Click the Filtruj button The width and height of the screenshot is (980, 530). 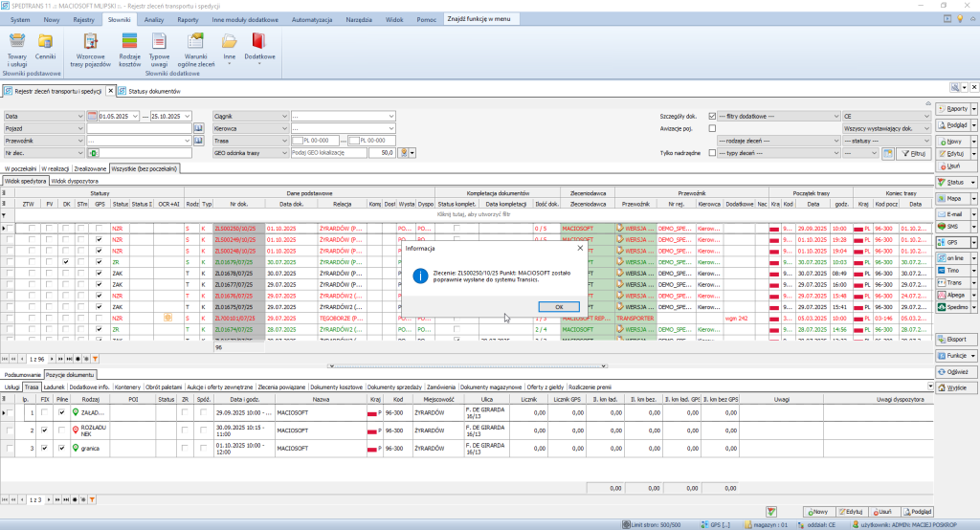914,153
